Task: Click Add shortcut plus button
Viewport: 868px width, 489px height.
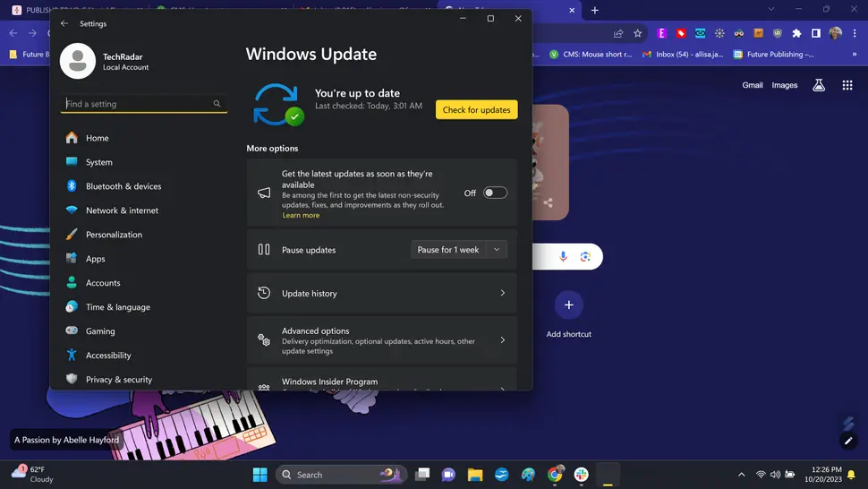Action: coord(568,305)
